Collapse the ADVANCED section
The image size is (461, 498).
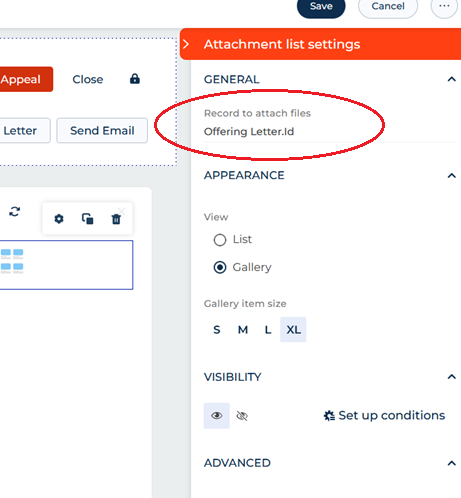click(x=451, y=463)
